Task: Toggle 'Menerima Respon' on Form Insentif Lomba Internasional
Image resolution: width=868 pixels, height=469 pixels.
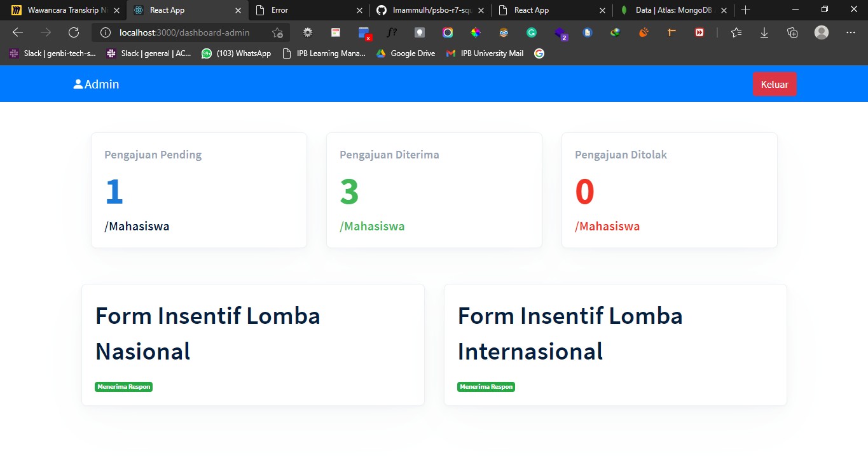Action: pyautogui.click(x=486, y=386)
